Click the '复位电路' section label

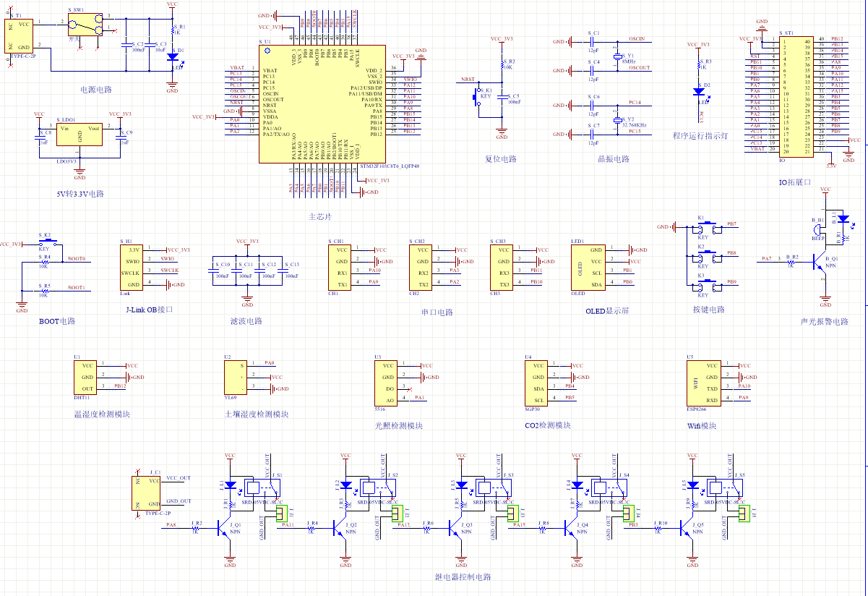(x=501, y=158)
